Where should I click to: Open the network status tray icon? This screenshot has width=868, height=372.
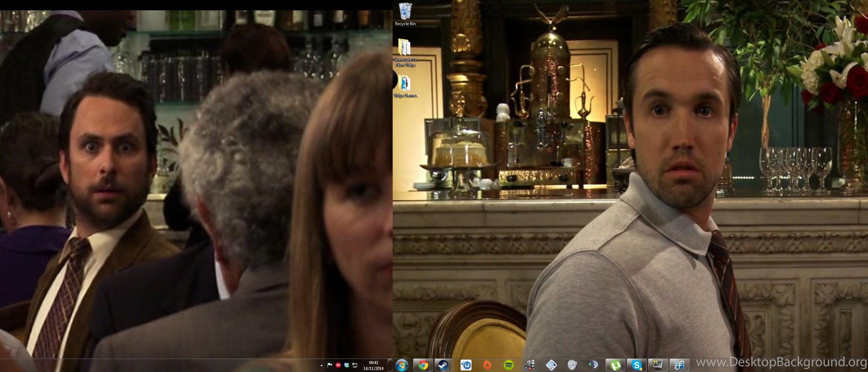click(x=355, y=365)
